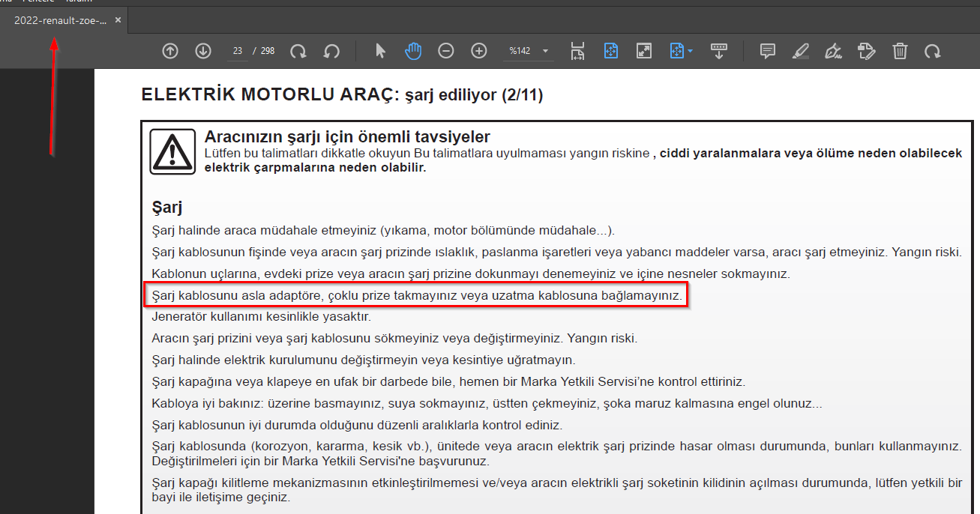The image size is (980, 514).
Task: Rotate the page clockwise
Action: tap(298, 51)
